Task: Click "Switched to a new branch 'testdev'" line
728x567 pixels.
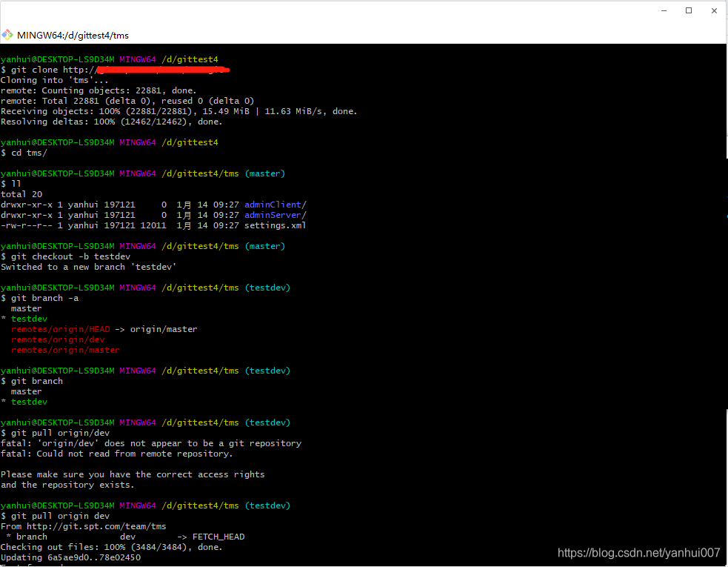Action: pos(89,267)
